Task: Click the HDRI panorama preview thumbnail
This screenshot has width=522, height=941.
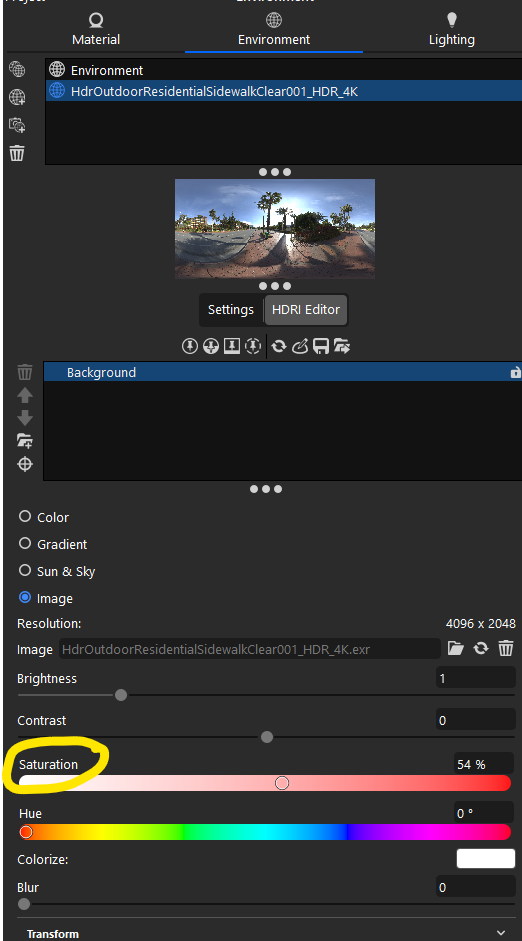Action: click(x=275, y=229)
